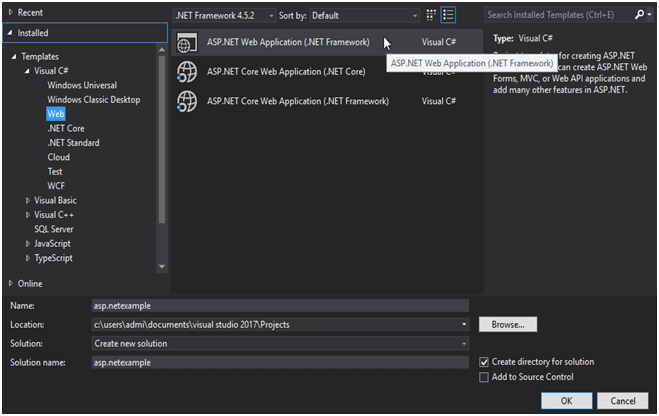Click the project Name input field
659x416 pixels.
click(x=279, y=306)
